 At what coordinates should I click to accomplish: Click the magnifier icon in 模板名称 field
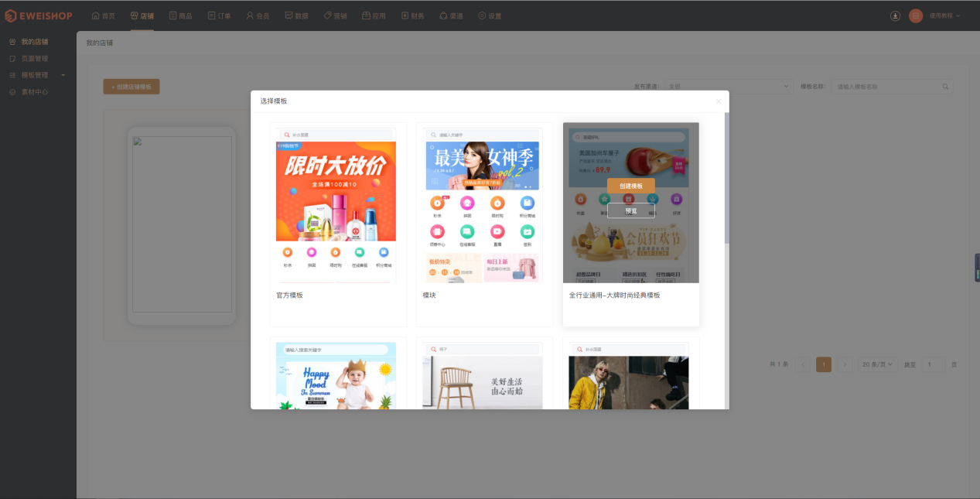pos(945,87)
